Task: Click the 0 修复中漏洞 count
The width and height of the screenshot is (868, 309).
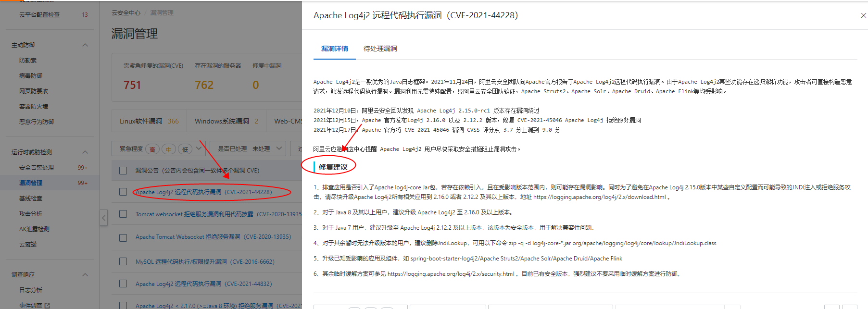Action: 256,85
